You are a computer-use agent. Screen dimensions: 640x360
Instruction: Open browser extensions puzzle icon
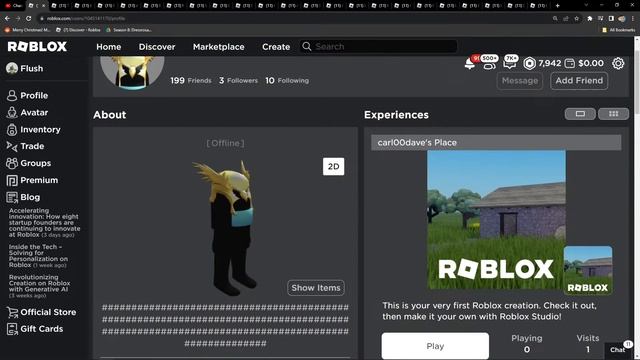point(589,18)
